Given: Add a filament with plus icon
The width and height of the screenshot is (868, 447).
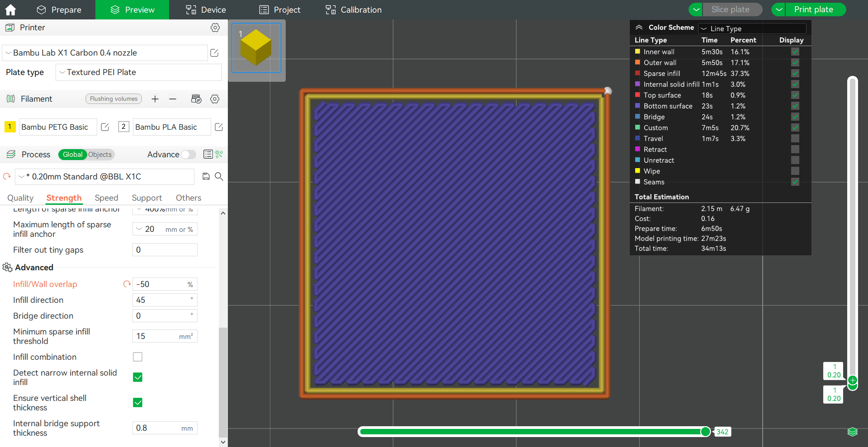Looking at the screenshot, I should click(155, 99).
